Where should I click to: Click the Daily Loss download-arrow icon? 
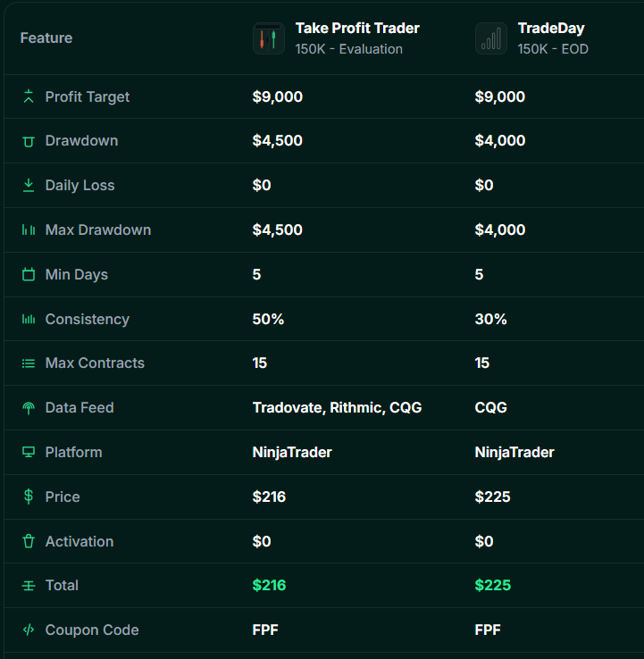(x=29, y=186)
